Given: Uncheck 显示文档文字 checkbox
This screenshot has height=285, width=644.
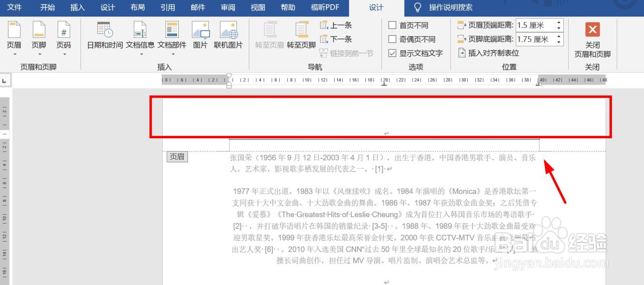Looking at the screenshot, I should point(392,53).
